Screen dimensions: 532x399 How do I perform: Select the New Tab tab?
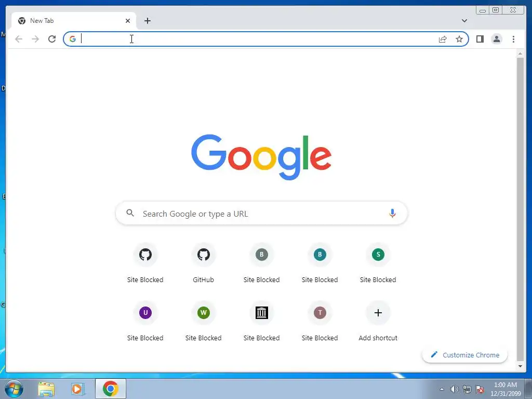(x=74, y=21)
